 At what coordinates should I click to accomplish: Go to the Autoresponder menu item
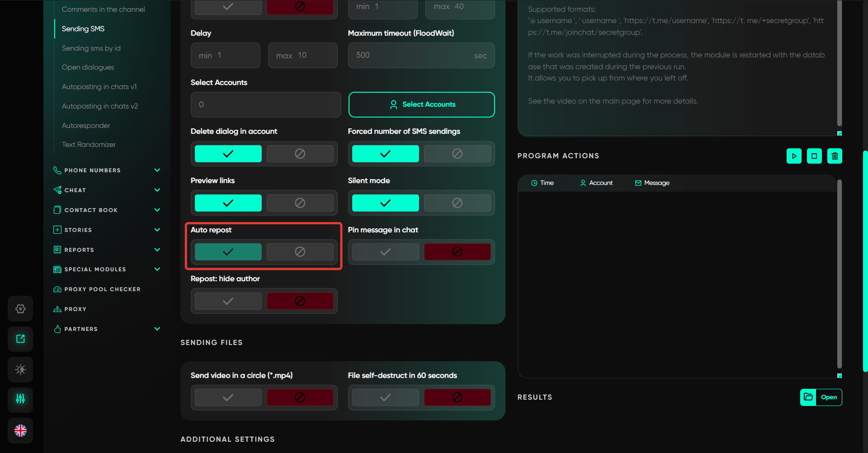coord(86,126)
